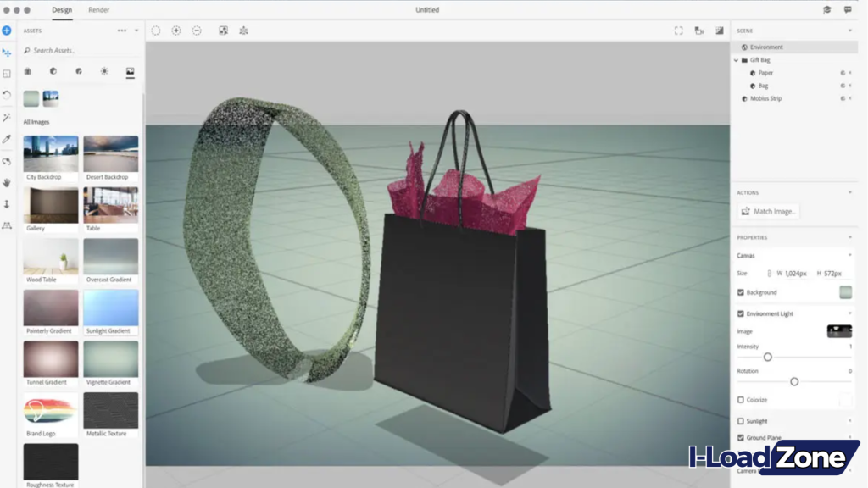Viewport: 868px width, 488px height.
Task: Select the Hand pan tool
Action: coord(8,183)
